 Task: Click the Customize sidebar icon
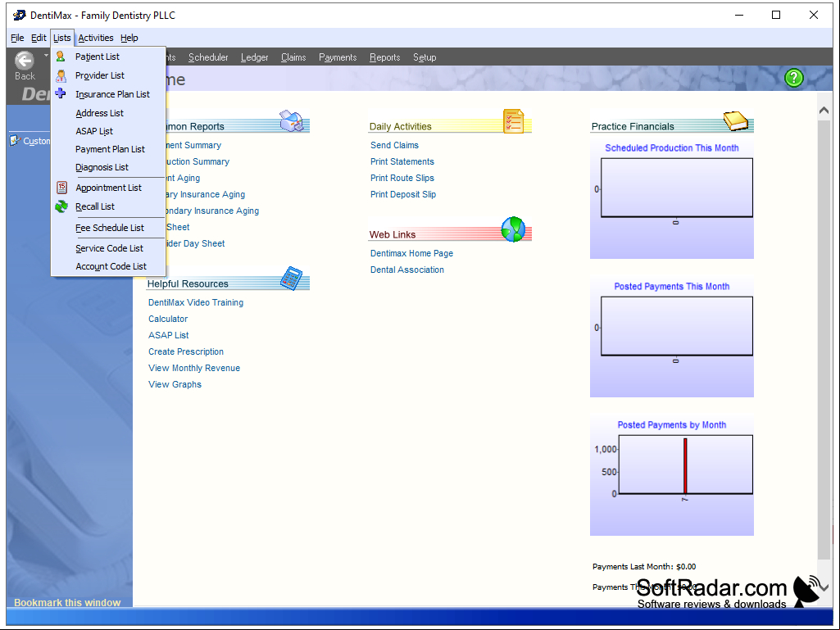tap(15, 141)
